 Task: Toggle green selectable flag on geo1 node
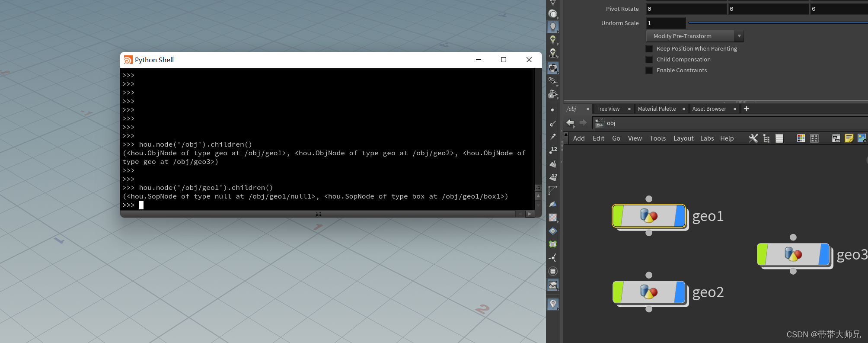pyautogui.click(x=618, y=216)
